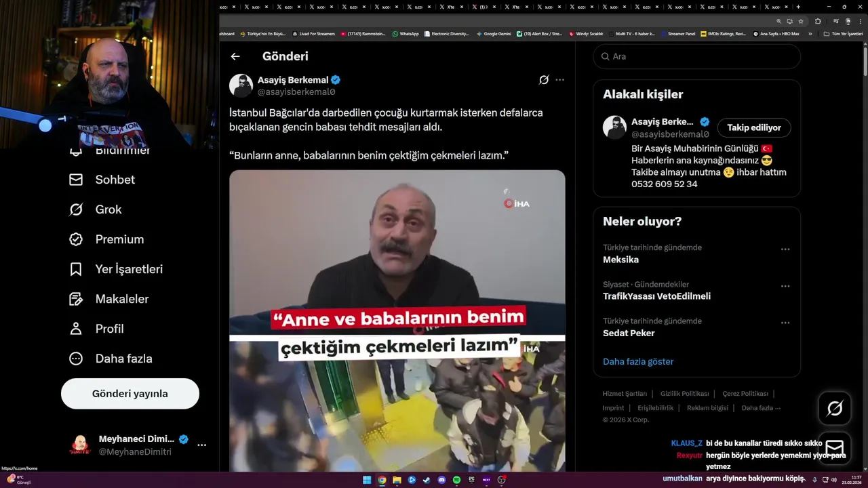Open Reklam bilgisi footer link
The height and width of the screenshot is (488, 868).
(x=707, y=408)
